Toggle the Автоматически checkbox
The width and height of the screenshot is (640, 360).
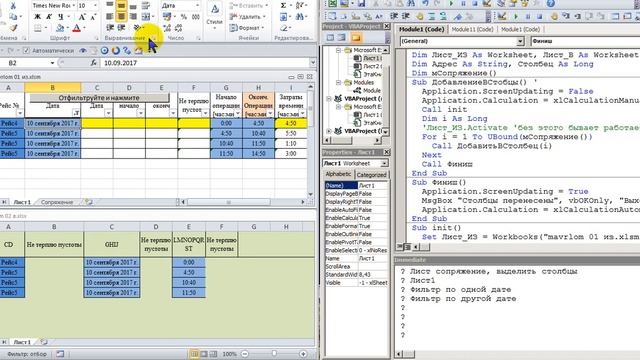[x=27, y=51]
